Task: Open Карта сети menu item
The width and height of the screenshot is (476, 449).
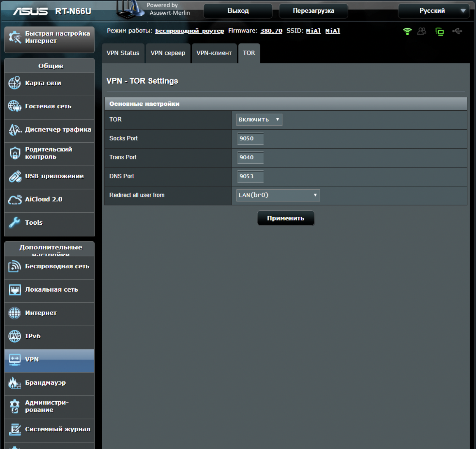Action: point(49,84)
